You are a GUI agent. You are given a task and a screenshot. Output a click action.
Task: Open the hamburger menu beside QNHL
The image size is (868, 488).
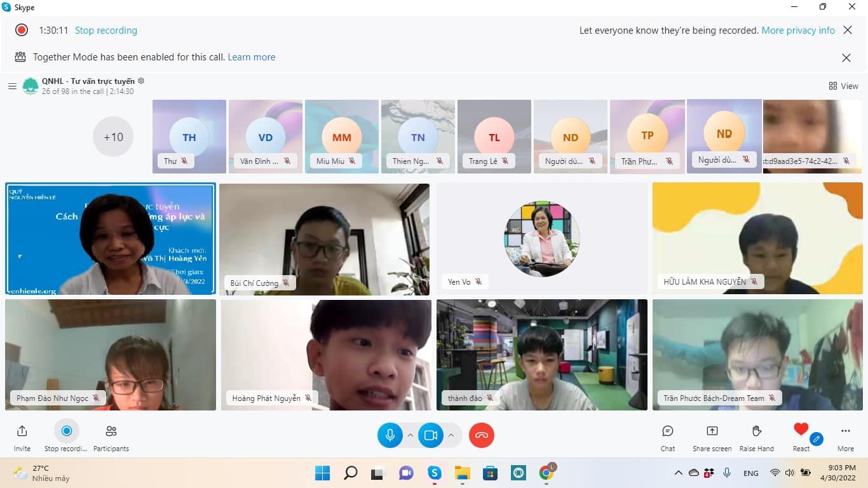[x=12, y=86]
